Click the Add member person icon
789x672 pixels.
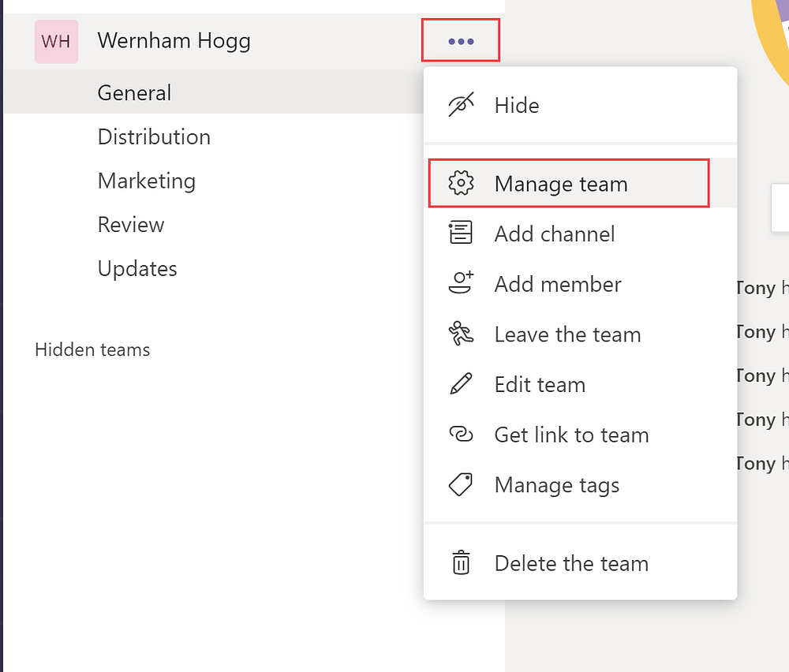(x=461, y=282)
